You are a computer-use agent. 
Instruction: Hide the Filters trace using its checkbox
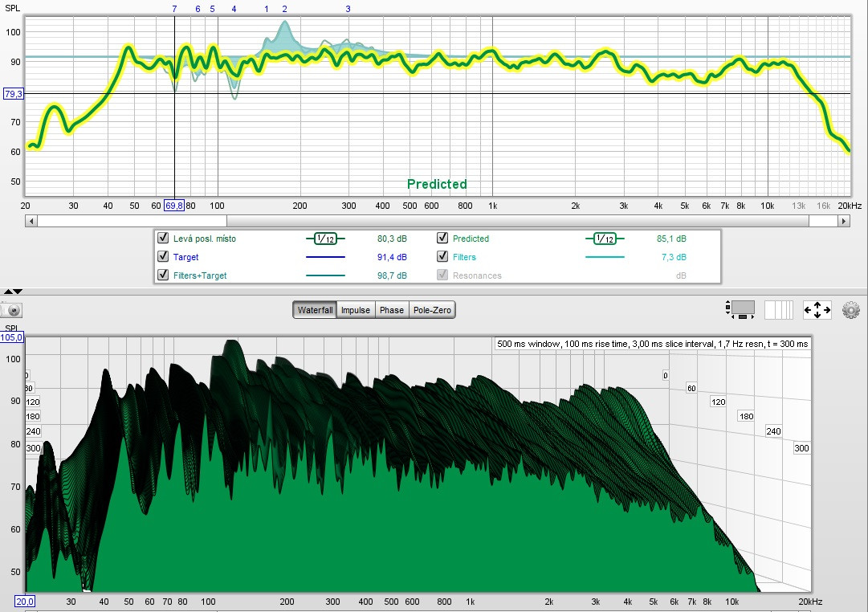[x=442, y=257]
